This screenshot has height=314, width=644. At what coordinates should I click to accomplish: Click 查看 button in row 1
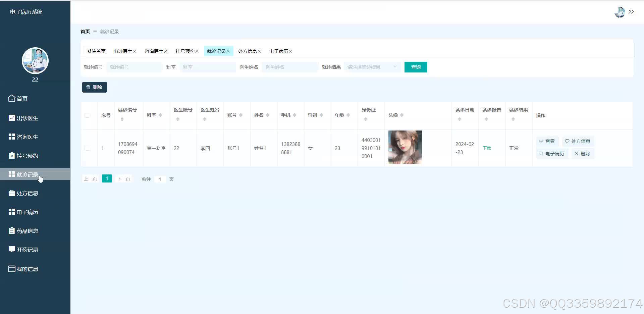tap(547, 141)
